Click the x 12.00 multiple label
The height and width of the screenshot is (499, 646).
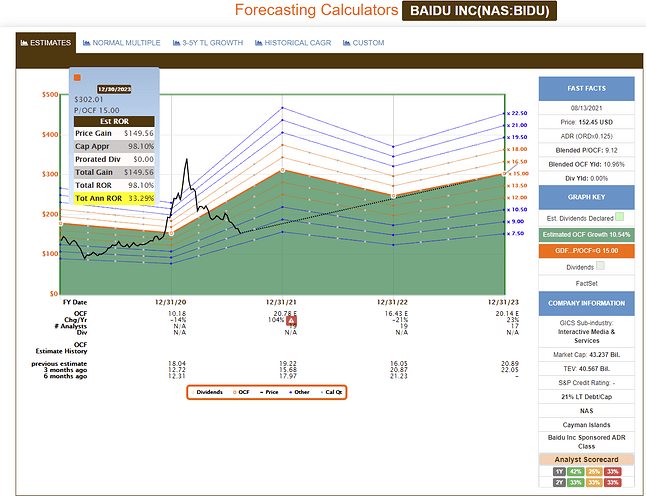click(x=517, y=198)
